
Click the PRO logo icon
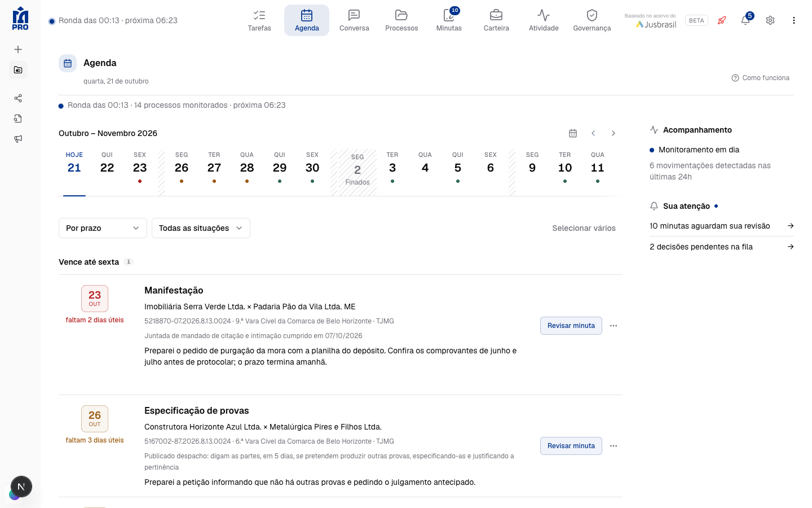coord(20,18)
